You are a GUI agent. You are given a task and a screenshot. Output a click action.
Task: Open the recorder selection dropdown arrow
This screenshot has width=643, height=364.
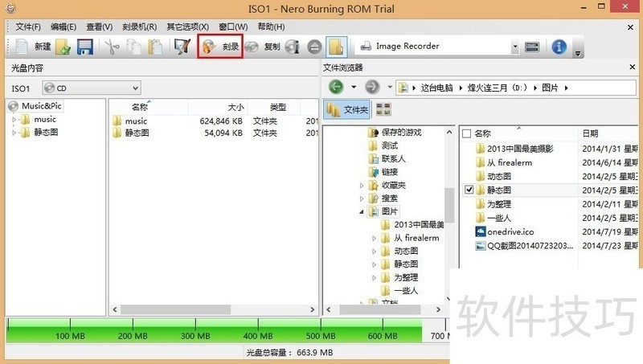pos(515,47)
